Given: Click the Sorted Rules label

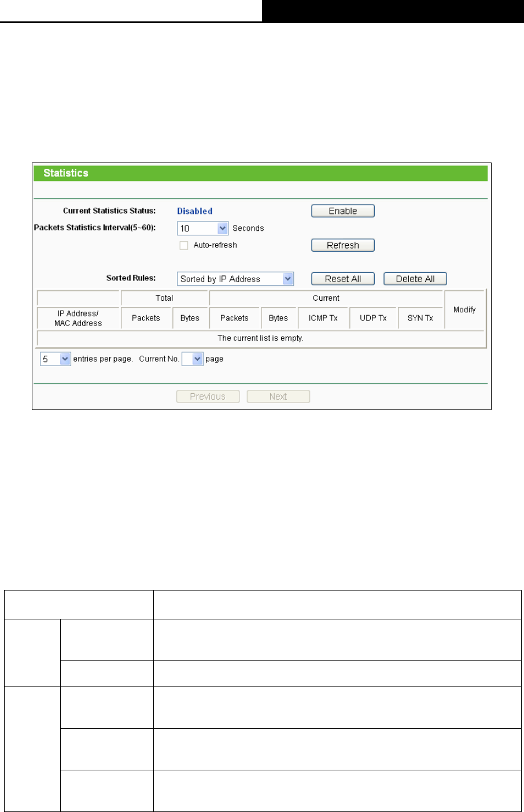Looking at the screenshot, I should click(x=131, y=278).
